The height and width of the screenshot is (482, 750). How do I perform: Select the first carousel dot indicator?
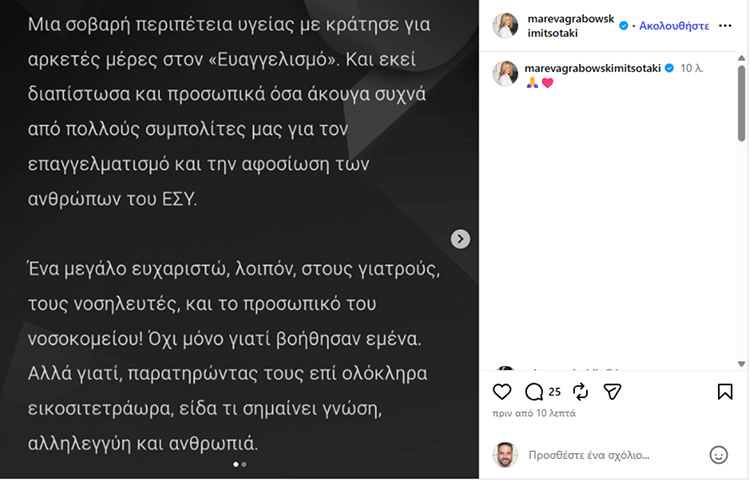click(236, 465)
